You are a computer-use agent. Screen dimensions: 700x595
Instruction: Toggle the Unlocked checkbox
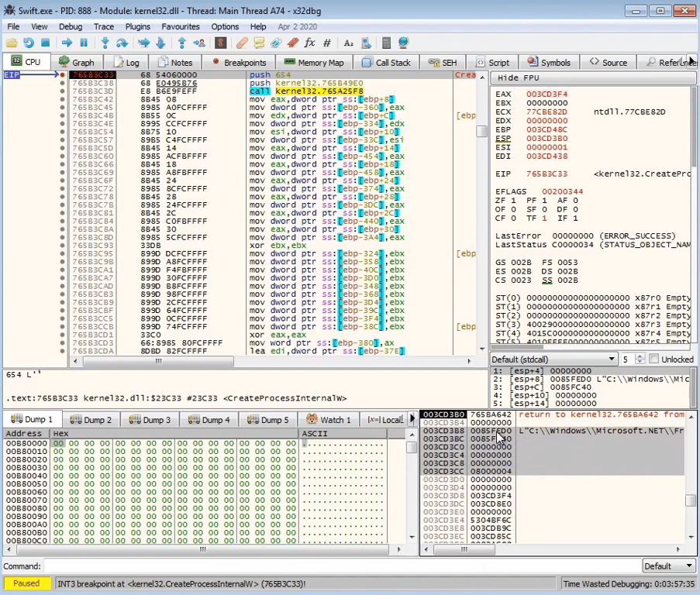pyautogui.click(x=655, y=359)
